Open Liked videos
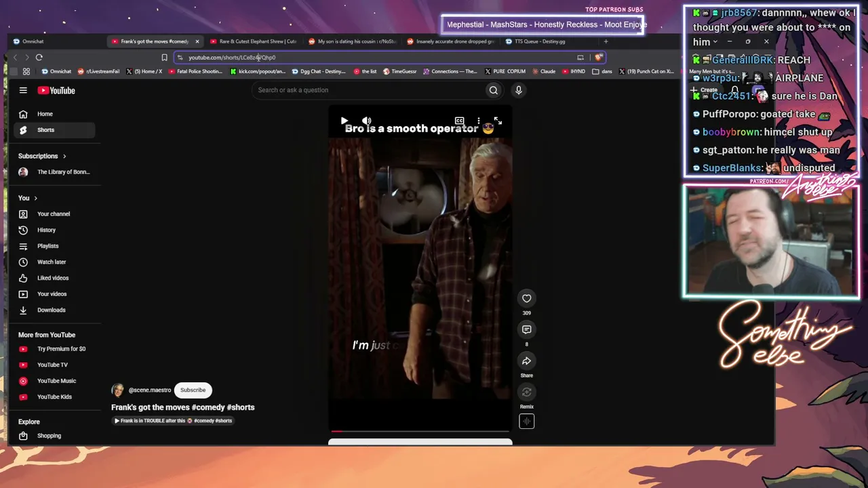Screen dimensions: 868x488 pos(54,278)
